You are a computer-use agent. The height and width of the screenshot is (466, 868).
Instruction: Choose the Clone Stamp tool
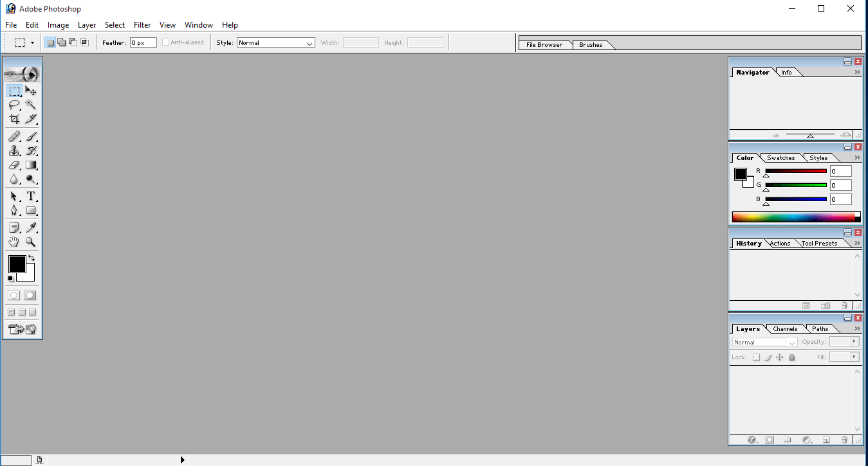(14, 150)
